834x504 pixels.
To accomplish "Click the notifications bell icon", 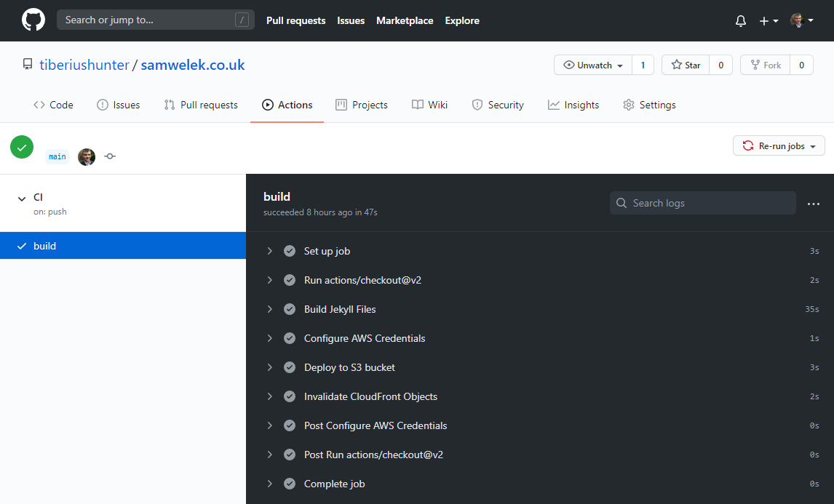I will click(x=740, y=21).
